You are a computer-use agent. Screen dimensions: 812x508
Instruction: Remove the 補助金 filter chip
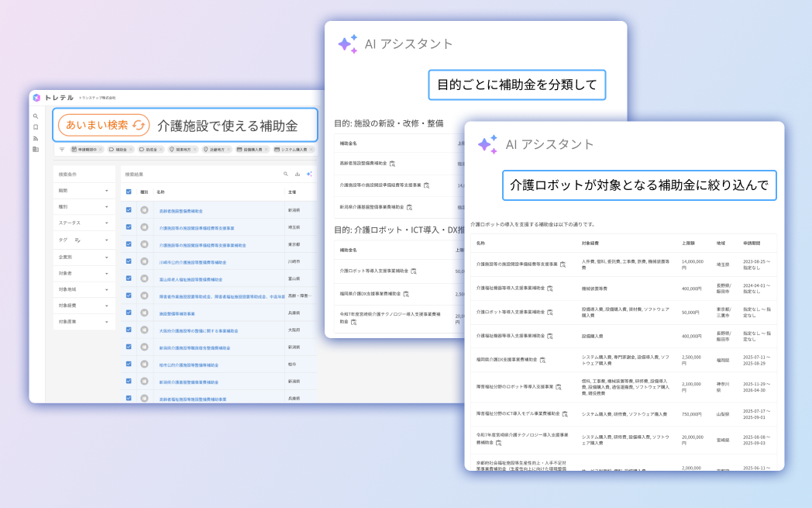(x=131, y=149)
